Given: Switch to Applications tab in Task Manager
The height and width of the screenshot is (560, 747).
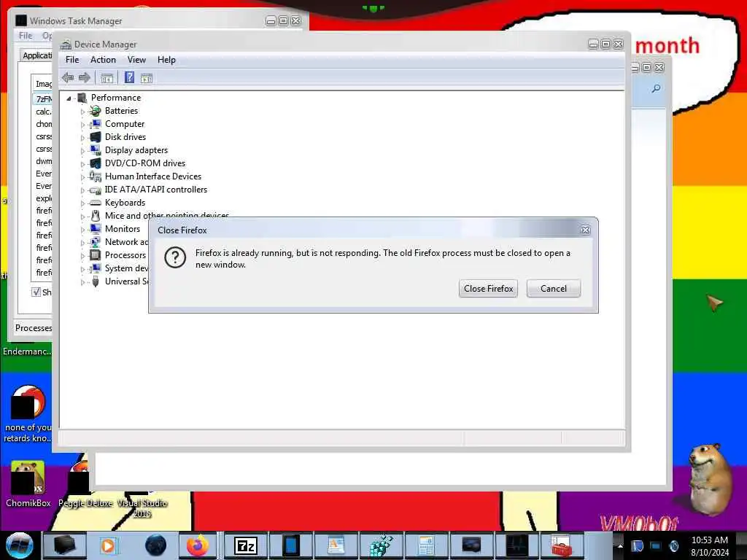Looking at the screenshot, I should 37,55.
